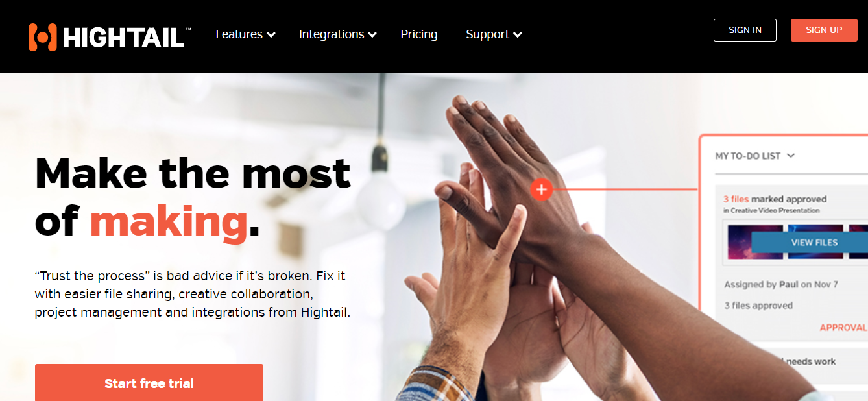Click the orange Hightail logo icon
The height and width of the screenshot is (401, 868).
pyautogui.click(x=42, y=37)
